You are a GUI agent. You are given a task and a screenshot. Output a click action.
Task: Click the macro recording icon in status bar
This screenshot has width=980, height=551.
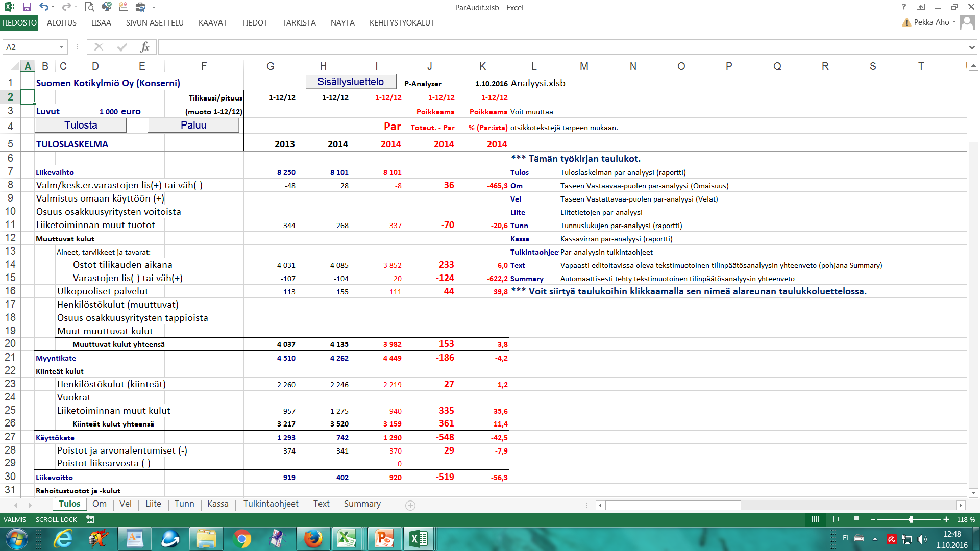[x=90, y=519]
